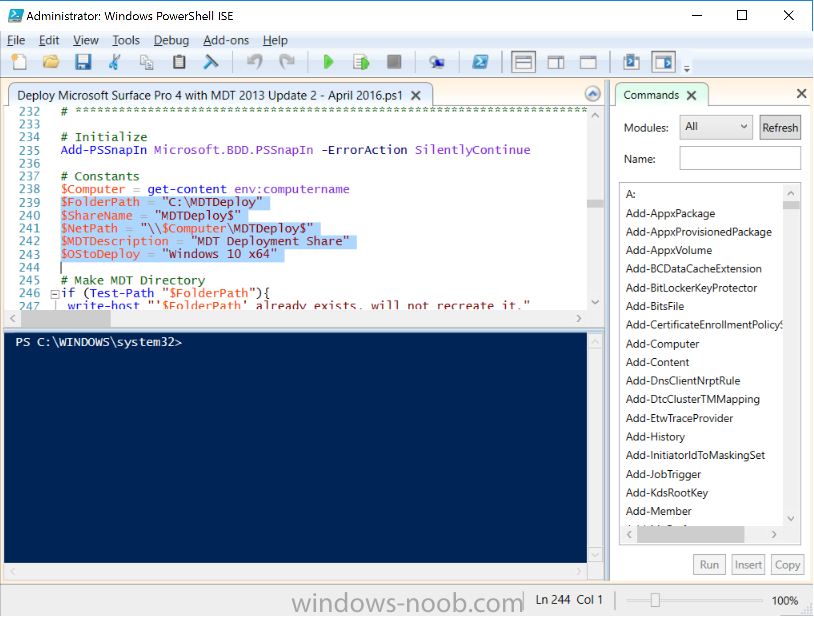The width and height of the screenshot is (814, 618).
Task: Open the View menu
Action: (x=86, y=40)
